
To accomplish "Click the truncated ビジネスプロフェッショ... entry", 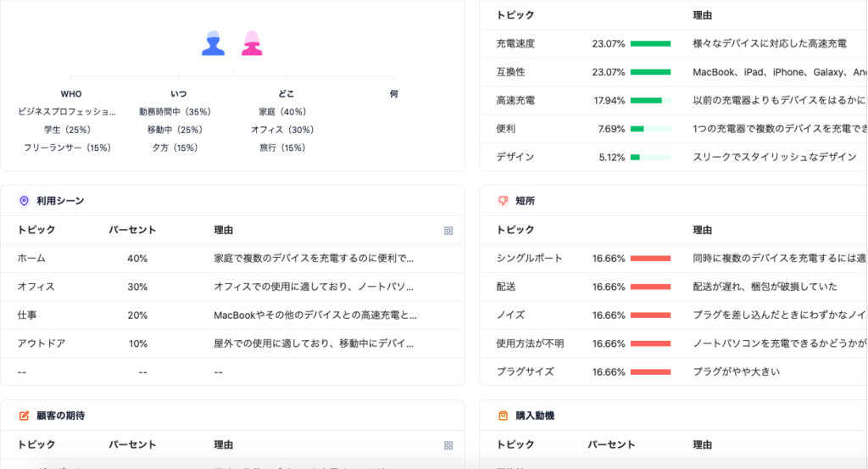I will point(67,112).
